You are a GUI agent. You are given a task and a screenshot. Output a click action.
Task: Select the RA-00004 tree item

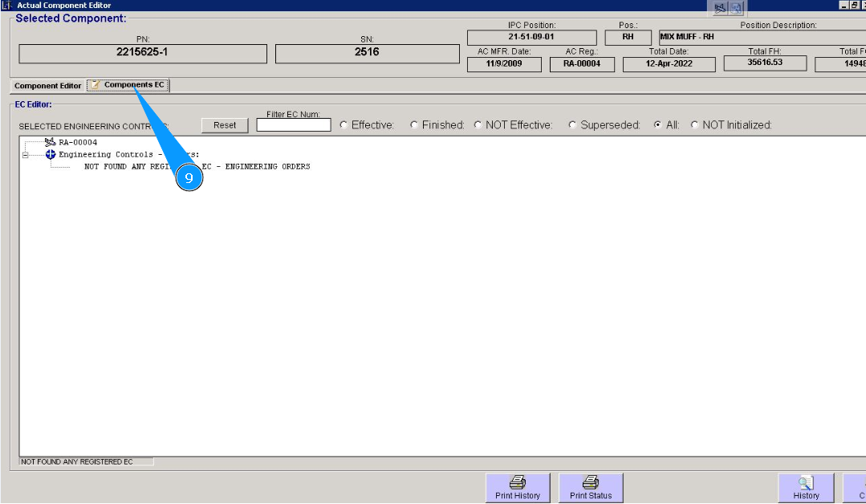coord(78,142)
